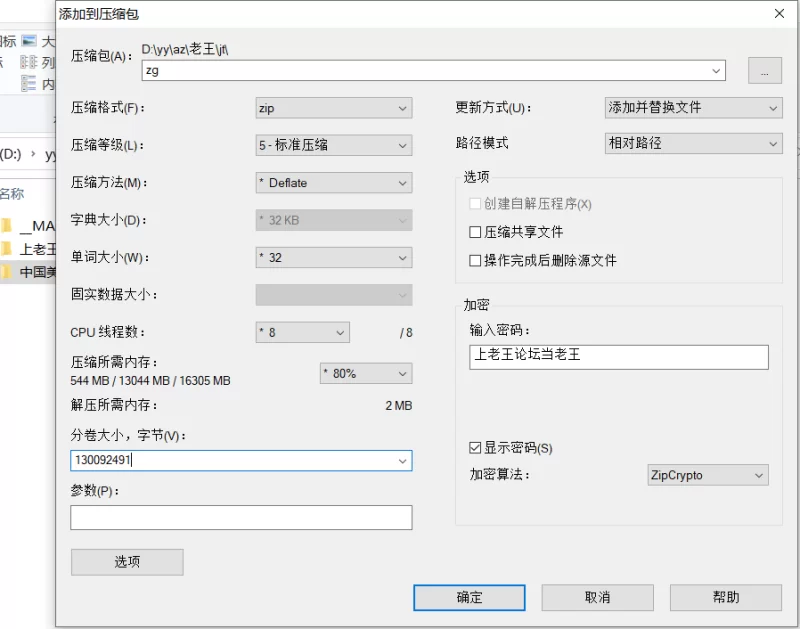
Task: Open the memory usage 80% dropdown
Action: 366,373
